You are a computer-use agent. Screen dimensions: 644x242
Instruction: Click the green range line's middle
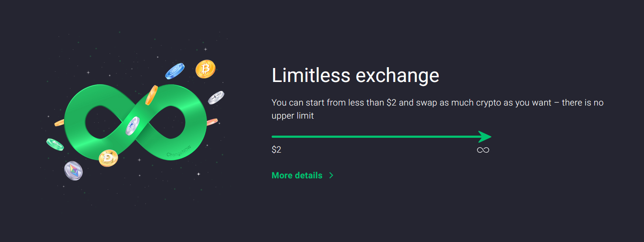click(x=375, y=136)
